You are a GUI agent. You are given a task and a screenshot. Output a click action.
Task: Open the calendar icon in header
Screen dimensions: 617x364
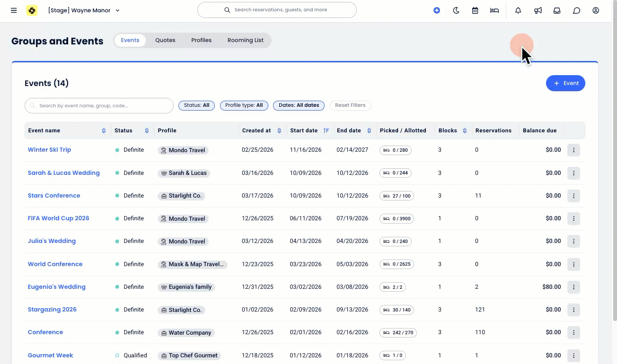coord(475,10)
